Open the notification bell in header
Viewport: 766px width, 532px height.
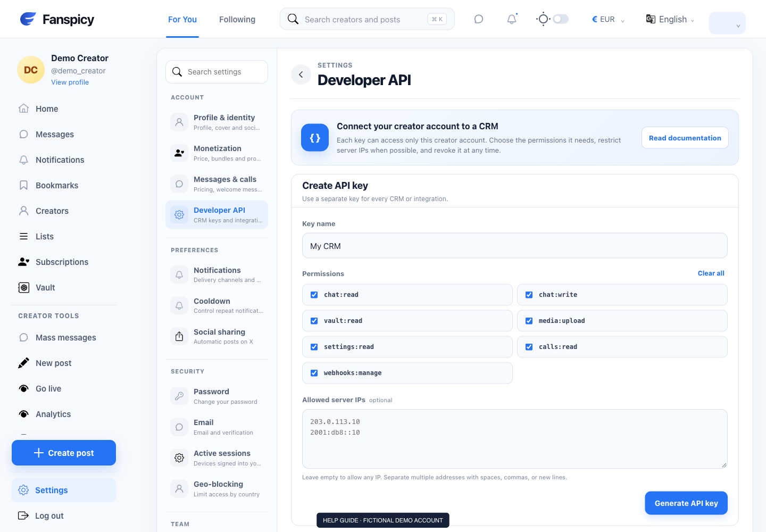click(x=512, y=19)
